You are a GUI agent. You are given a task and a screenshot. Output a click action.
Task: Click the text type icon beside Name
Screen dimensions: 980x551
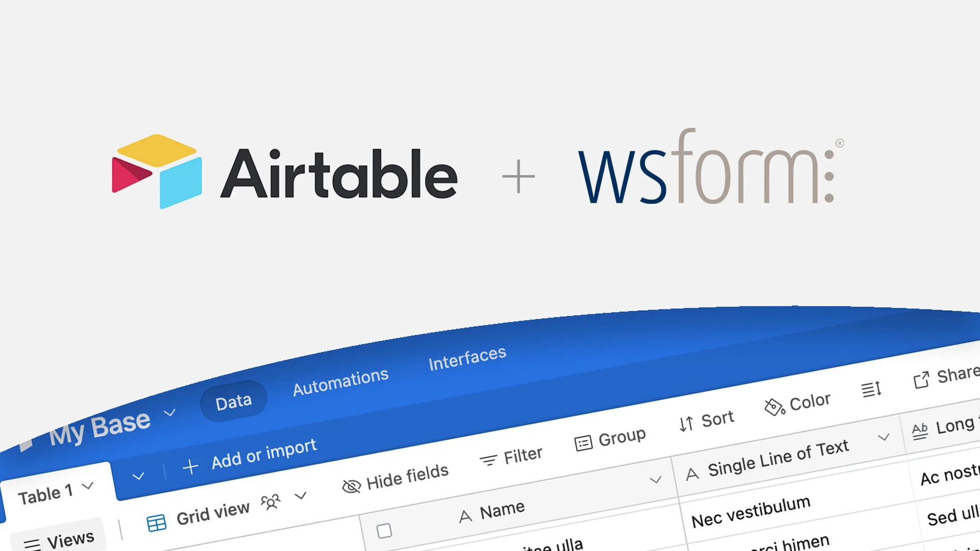point(465,517)
